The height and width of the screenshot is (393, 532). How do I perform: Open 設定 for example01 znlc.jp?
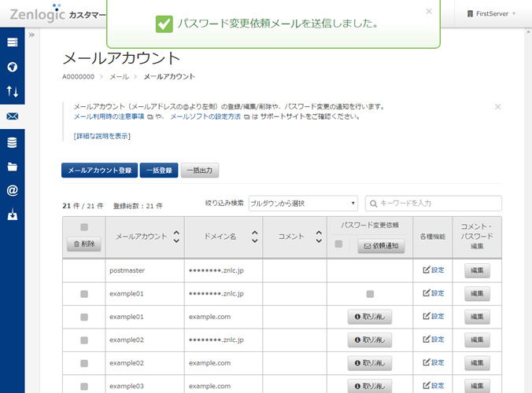pyautogui.click(x=434, y=293)
